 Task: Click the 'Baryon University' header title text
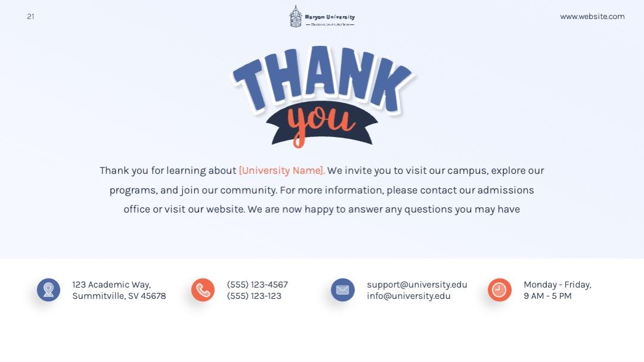pyautogui.click(x=329, y=17)
